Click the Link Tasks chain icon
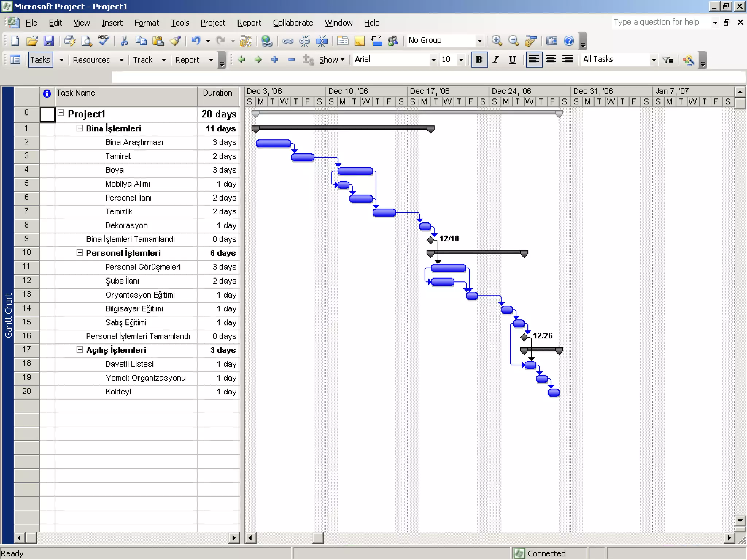The height and width of the screenshot is (560, 747). tap(288, 41)
